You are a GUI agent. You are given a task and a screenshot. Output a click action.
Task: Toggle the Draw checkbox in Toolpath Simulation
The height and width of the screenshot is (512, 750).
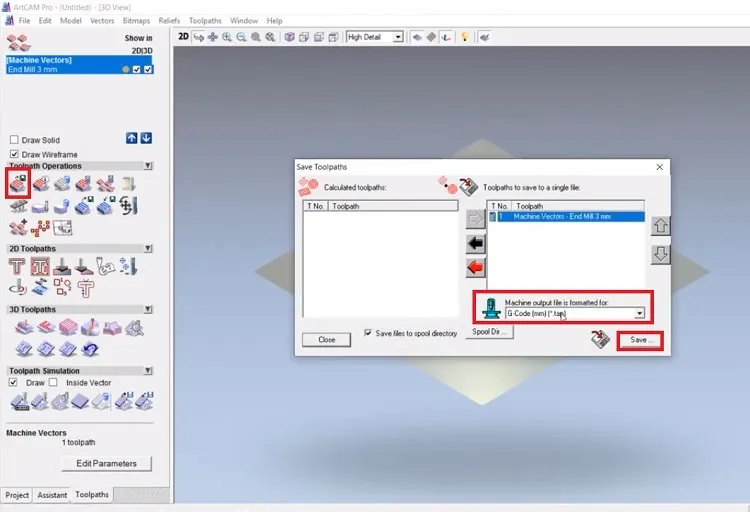(x=13, y=382)
